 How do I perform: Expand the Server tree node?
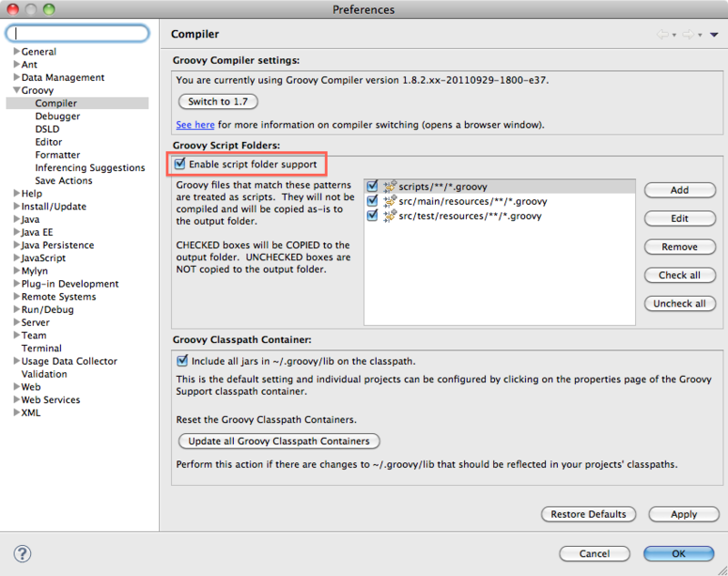click(x=16, y=322)
